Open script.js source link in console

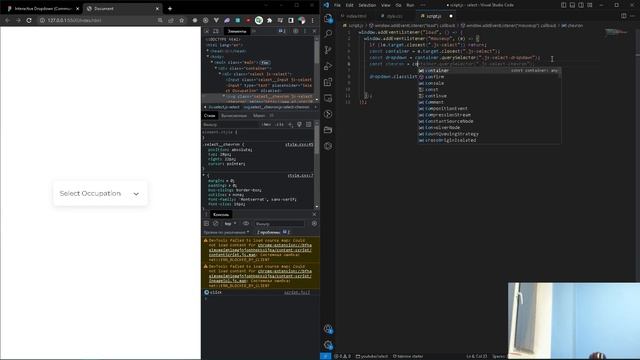coord(297,292)
